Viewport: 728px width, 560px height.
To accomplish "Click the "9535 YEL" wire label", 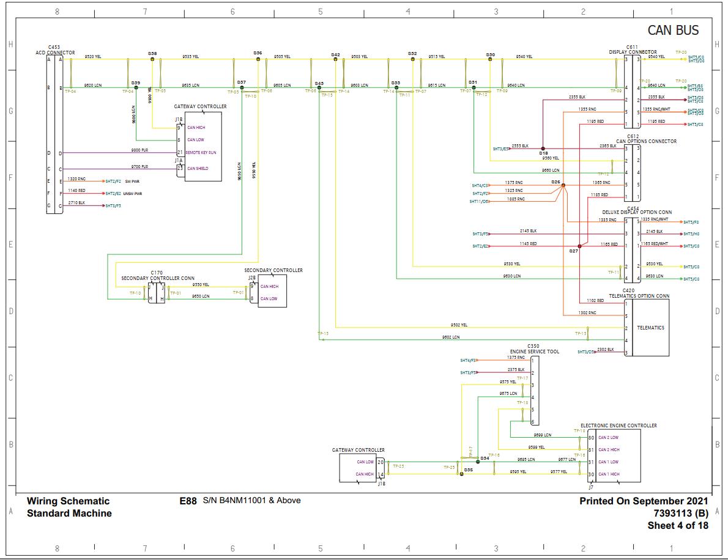I will click(190, 57).
